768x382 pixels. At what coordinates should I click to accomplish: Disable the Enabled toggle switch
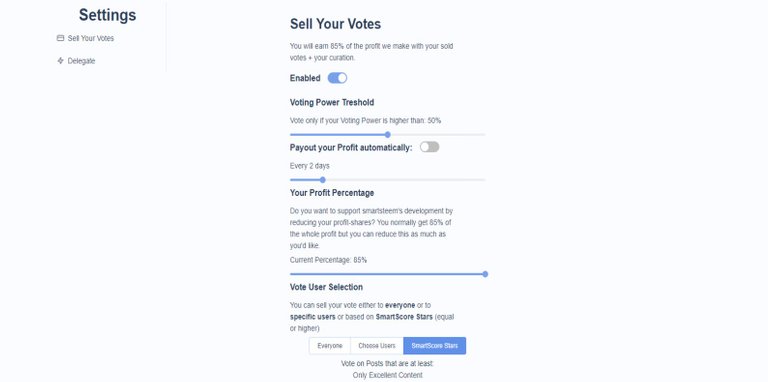[337, 78]
